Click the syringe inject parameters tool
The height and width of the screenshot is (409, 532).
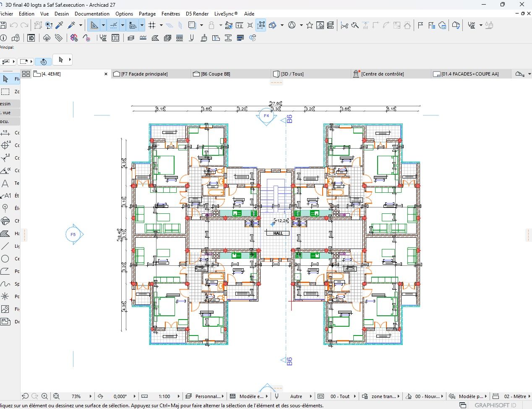point(71,25)
